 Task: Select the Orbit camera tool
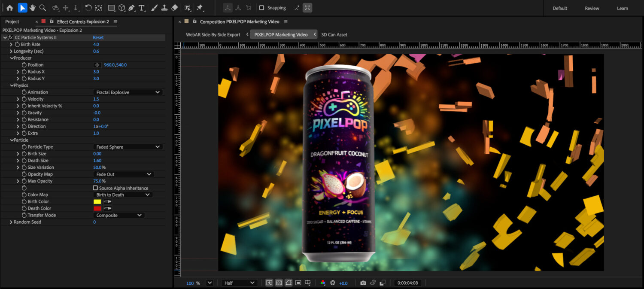55,8
